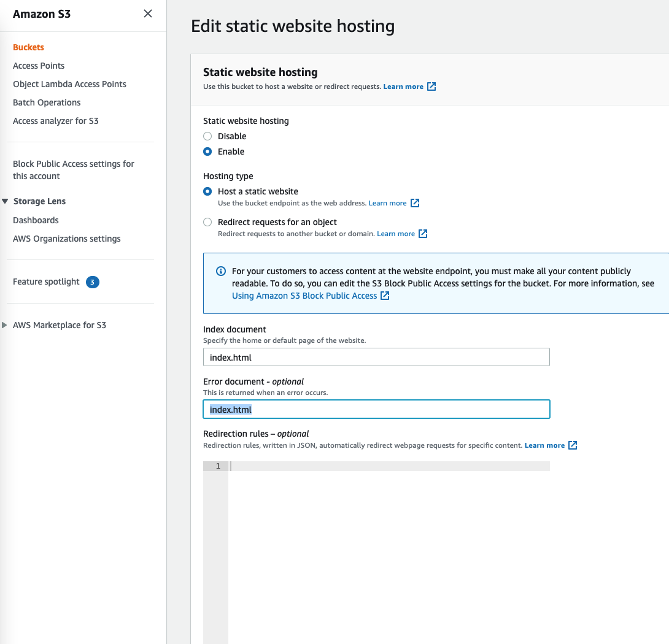Collapse the Storage Lens section

(6, 201)
